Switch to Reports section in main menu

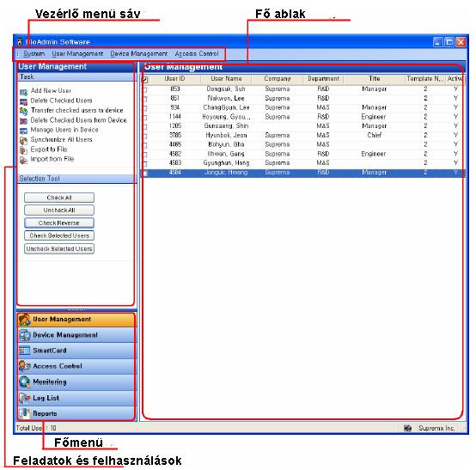(x=76, y=413)
